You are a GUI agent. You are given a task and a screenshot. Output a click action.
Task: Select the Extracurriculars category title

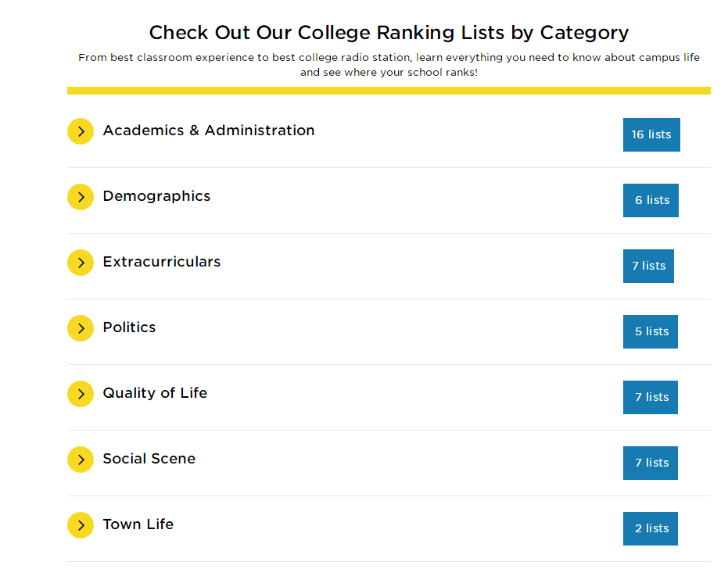(162, 262)
